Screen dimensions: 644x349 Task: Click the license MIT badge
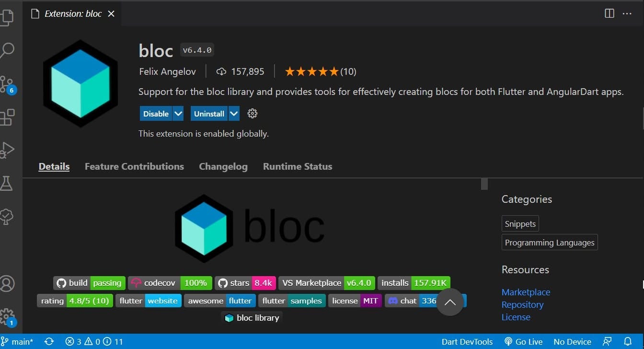point(355,301)
